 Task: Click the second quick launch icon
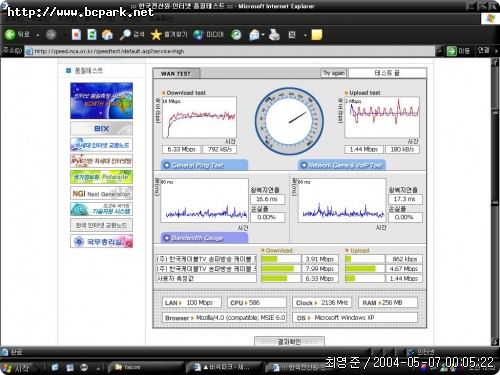pyautogui.click(x=70, y=367)
